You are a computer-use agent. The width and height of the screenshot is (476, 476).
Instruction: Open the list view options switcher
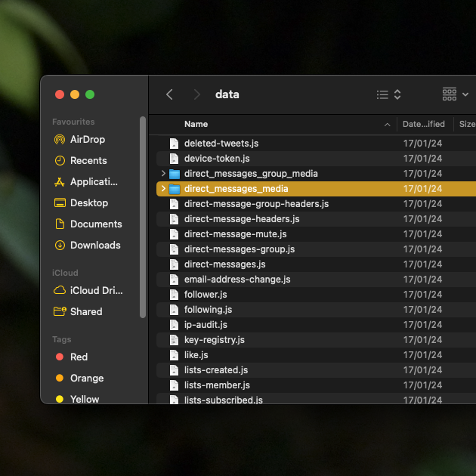[x=388, y=94]
